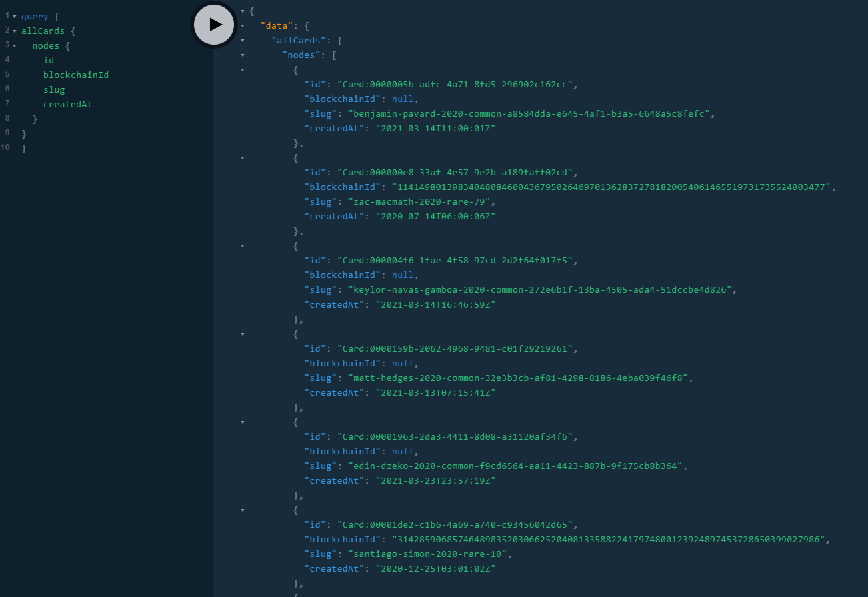Collapse the query block on line 1
The height and width of the screenshot is (597, 868).
pos(15,16)
